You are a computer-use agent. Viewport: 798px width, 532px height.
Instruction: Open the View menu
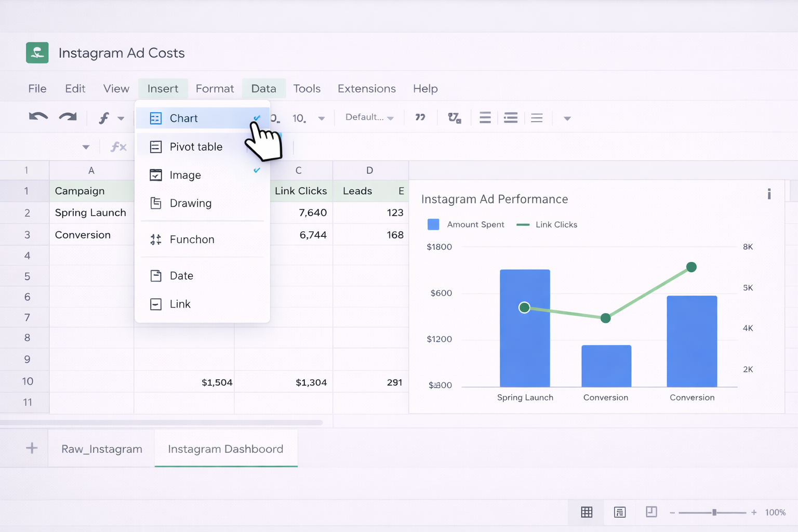pyautogui.click(x=116, y=88)
